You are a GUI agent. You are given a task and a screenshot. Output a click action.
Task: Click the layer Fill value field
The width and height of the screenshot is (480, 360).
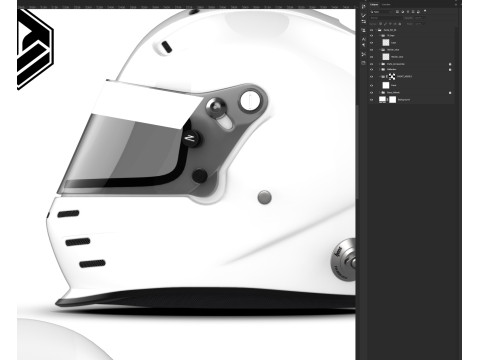(x=418, y=24)
